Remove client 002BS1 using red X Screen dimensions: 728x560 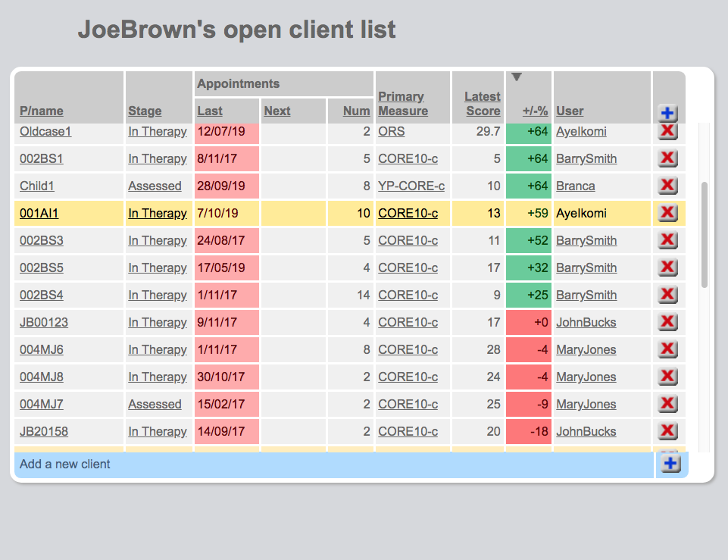click(x=667, y=158)
